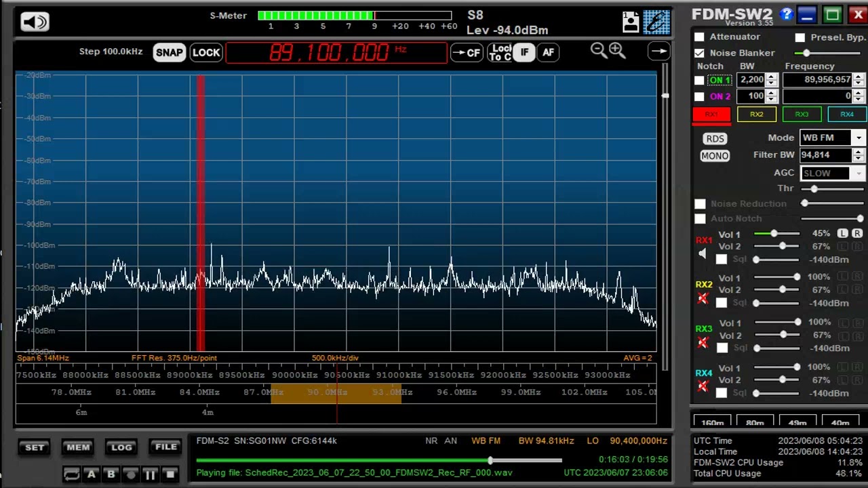Click the Notch 2 BW 100 spinner
868x488 pixels.
pyautogui.click(x=772, y=96)
